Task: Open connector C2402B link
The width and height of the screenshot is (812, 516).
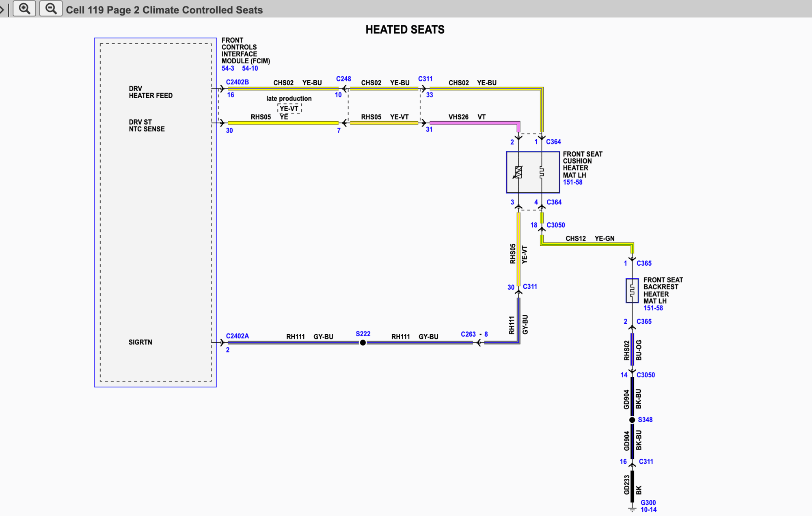Action: [237, 82]
